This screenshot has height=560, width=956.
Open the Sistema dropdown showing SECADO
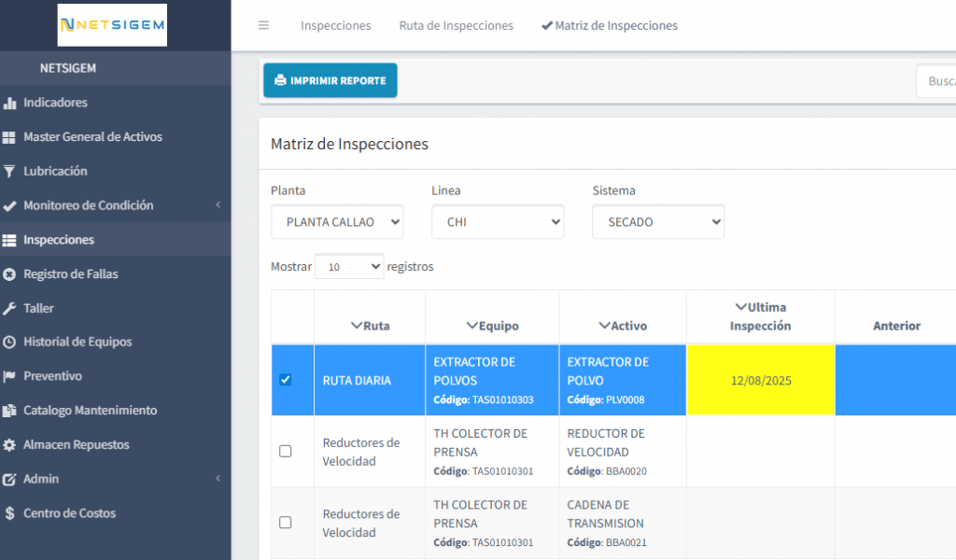click(657, 222)
